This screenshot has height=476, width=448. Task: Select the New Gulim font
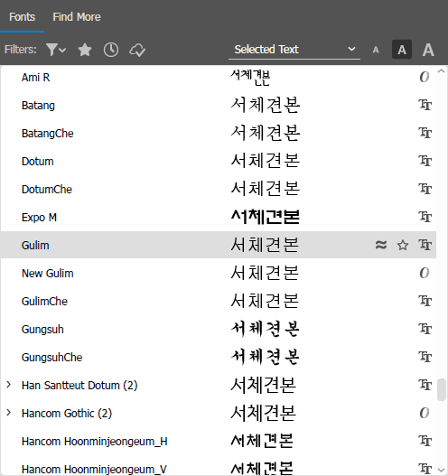coord(47,274)
